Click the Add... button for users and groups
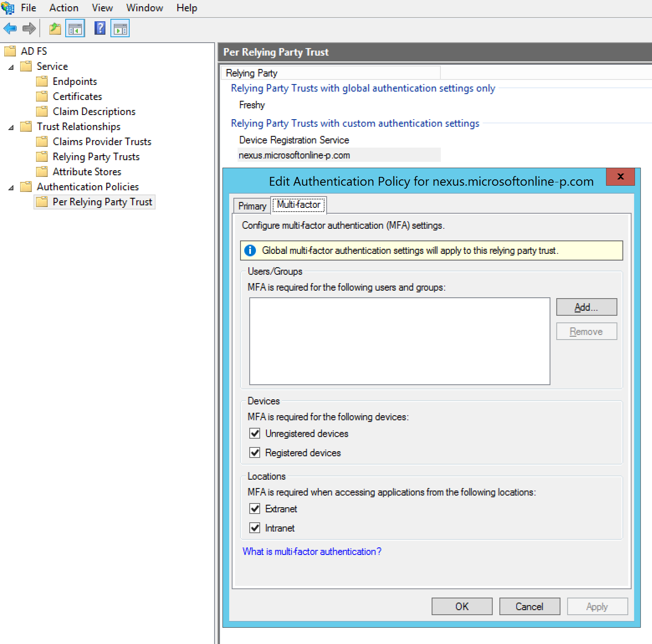The image size is (652, 644). point(586,307)
